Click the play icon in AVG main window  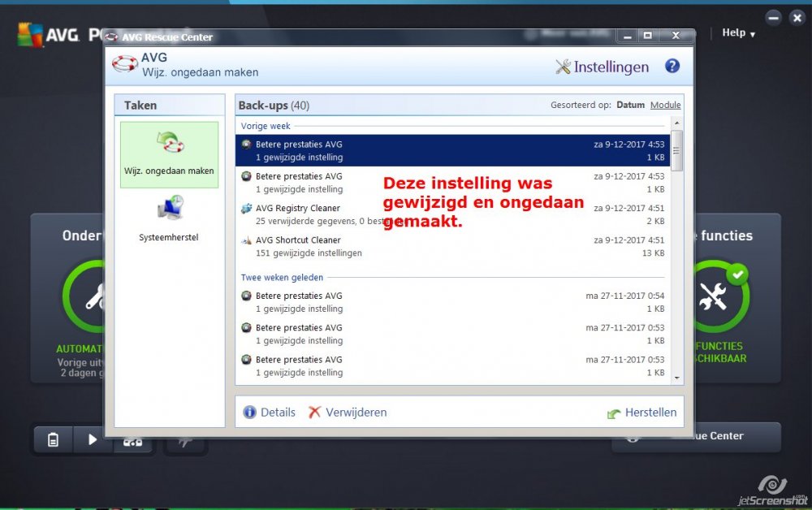(93, 439)
